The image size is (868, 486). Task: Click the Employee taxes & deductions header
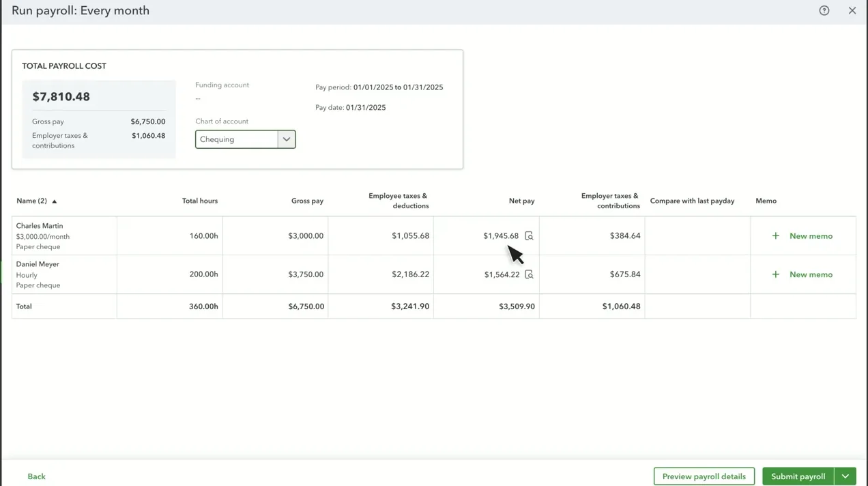[x=399, y=201]
